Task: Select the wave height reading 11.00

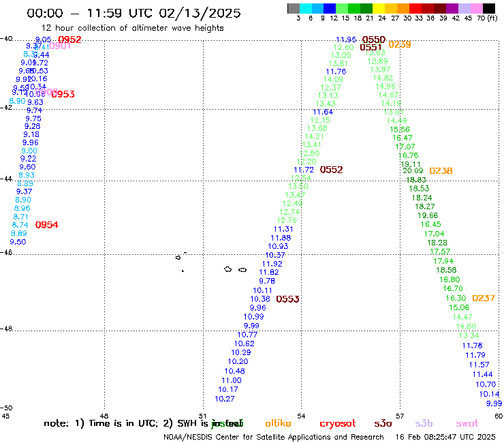Action: [x=232, y=380]
